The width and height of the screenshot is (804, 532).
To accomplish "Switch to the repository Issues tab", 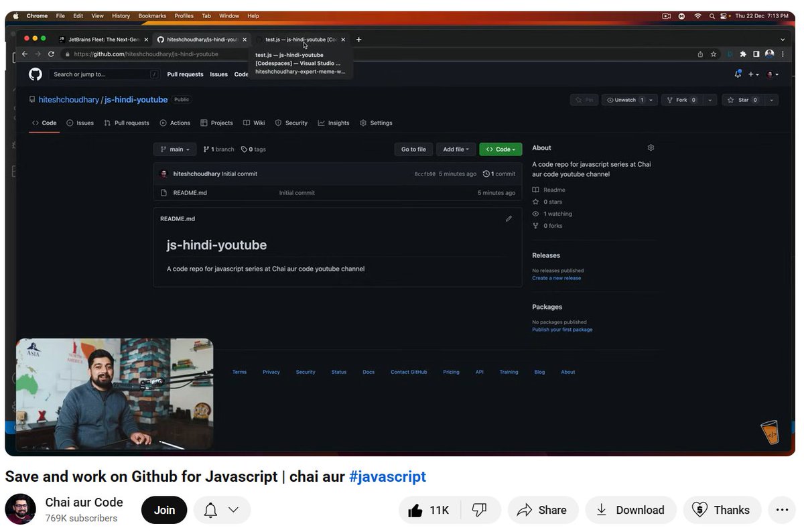I will [x=80, y=123].
